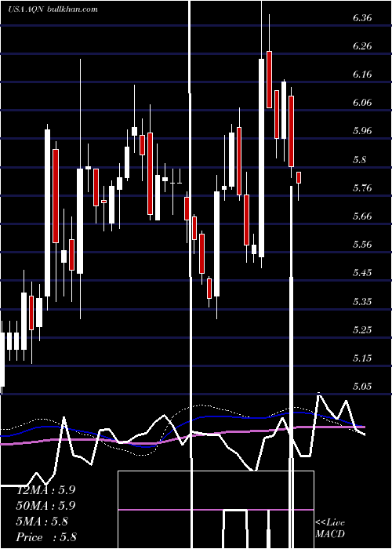Click the 6.26 price axis label

coord(362,46)
